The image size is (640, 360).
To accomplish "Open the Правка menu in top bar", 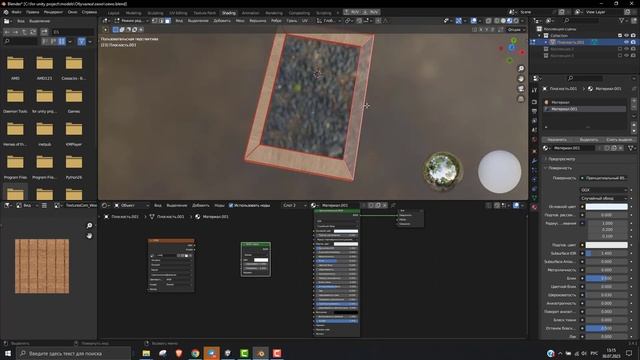I will tap(32, 12).
